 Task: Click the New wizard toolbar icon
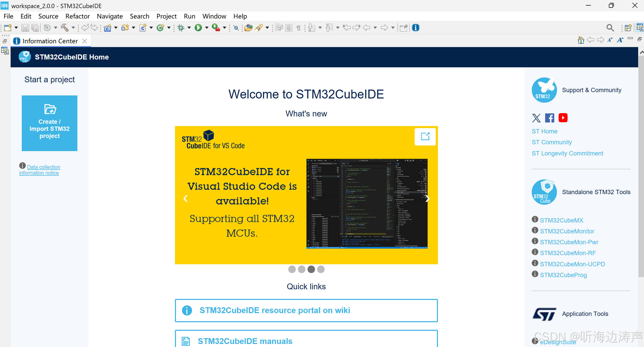pyautogui.click(x=8, y=28)
